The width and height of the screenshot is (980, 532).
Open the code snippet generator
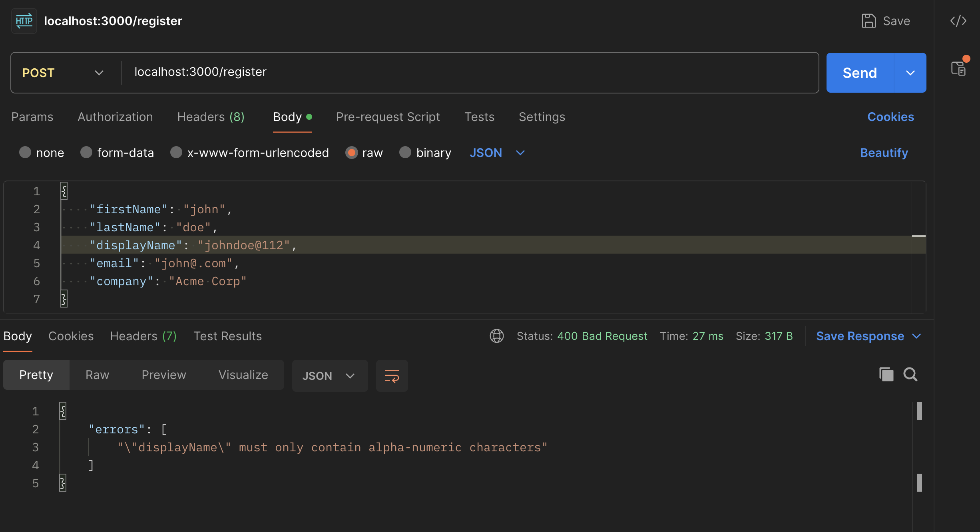point(959,21)
